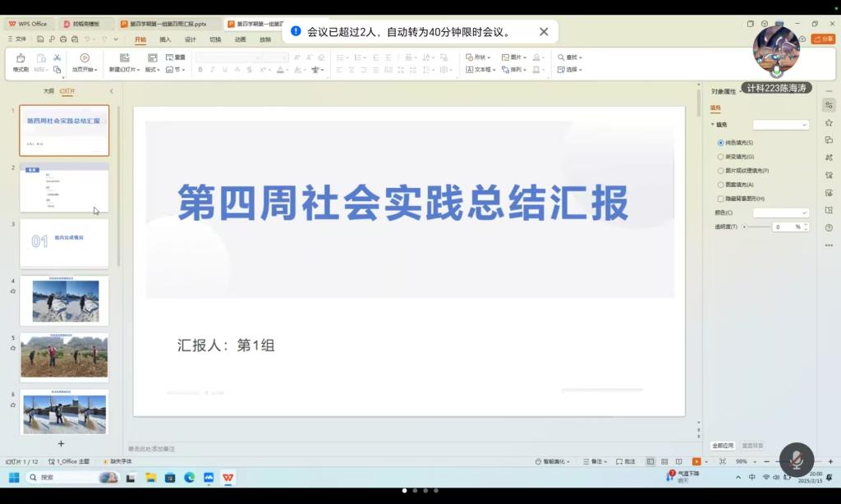841x504 pixels.
Task: Enable hide background graphics (隐藏背景图形) checkbox
Action: coord(720,199)
